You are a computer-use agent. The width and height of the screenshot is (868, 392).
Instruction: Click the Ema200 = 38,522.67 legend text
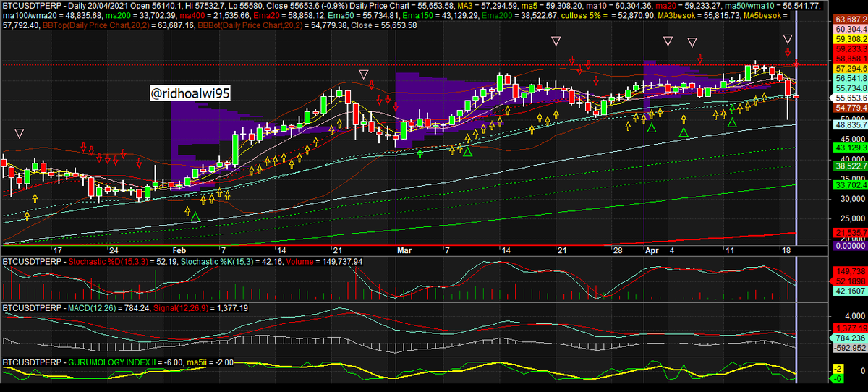(x=518, y=15)
